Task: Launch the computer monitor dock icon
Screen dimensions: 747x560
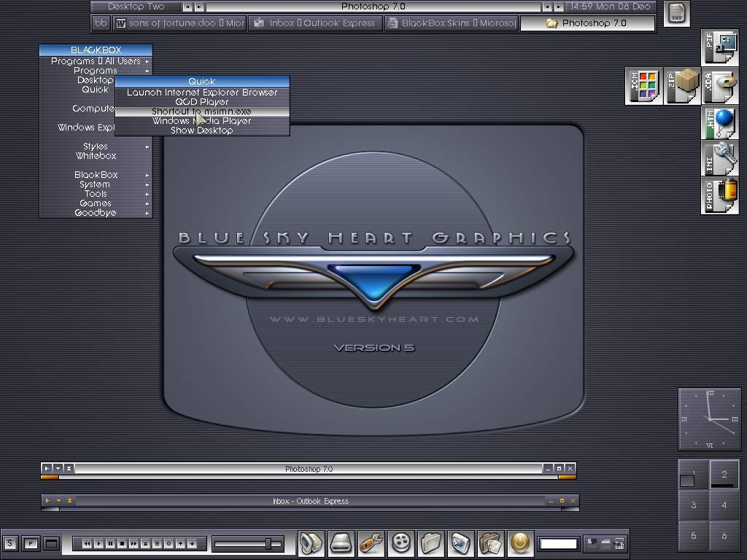Action: (311, 542)
